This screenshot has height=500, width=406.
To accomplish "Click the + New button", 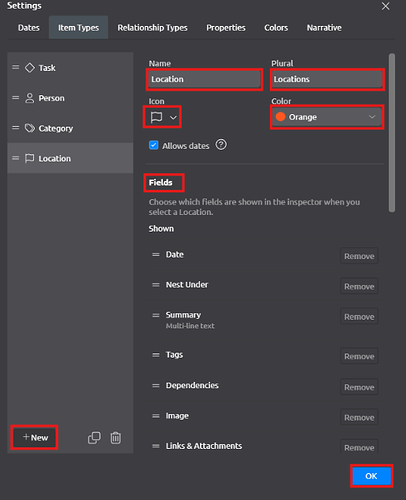I will point(35,437).
